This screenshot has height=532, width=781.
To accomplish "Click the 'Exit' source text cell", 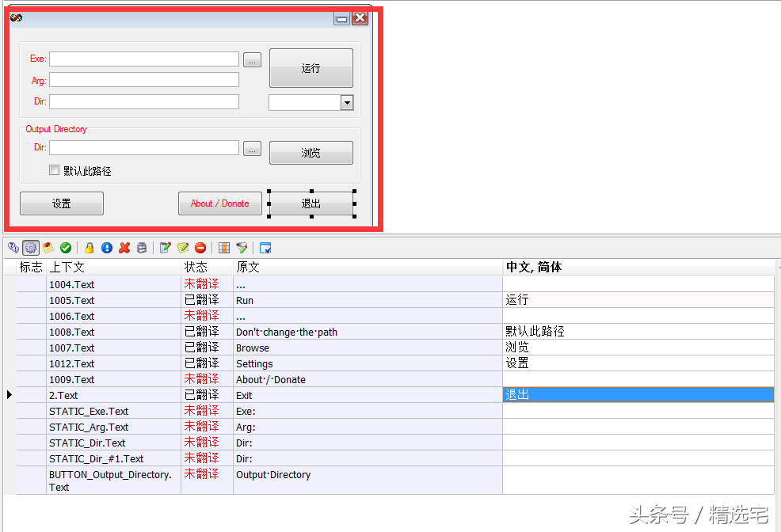I will tap(368, 395).
